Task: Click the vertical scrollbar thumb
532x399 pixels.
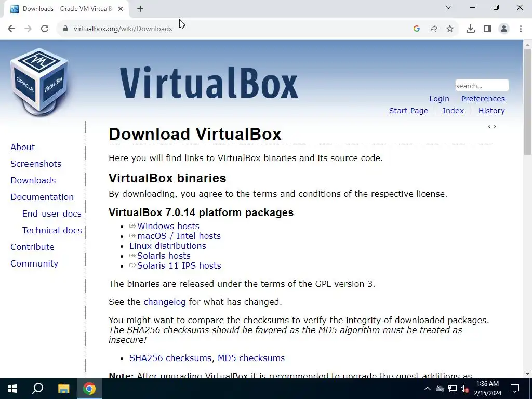Action: coord(527,102)
